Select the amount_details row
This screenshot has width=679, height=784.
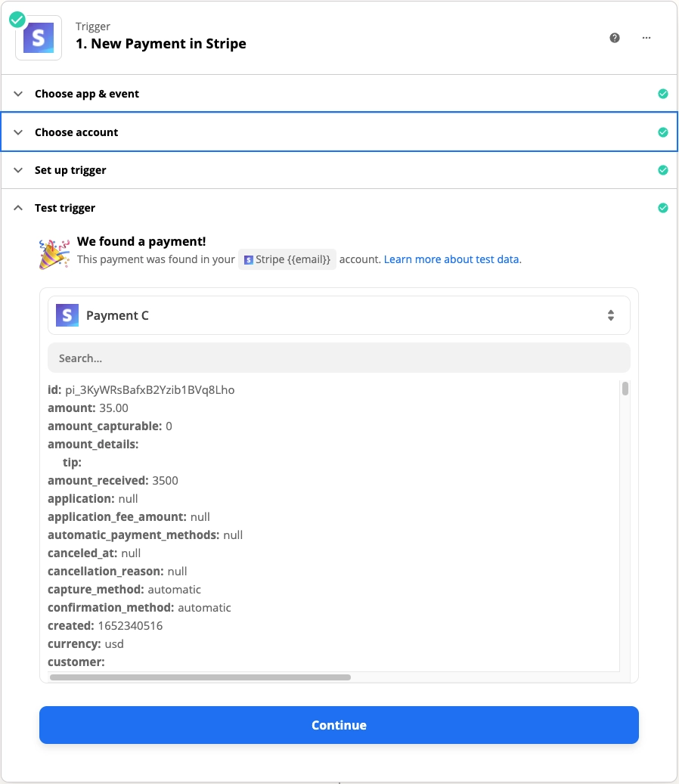pos(93,445)
